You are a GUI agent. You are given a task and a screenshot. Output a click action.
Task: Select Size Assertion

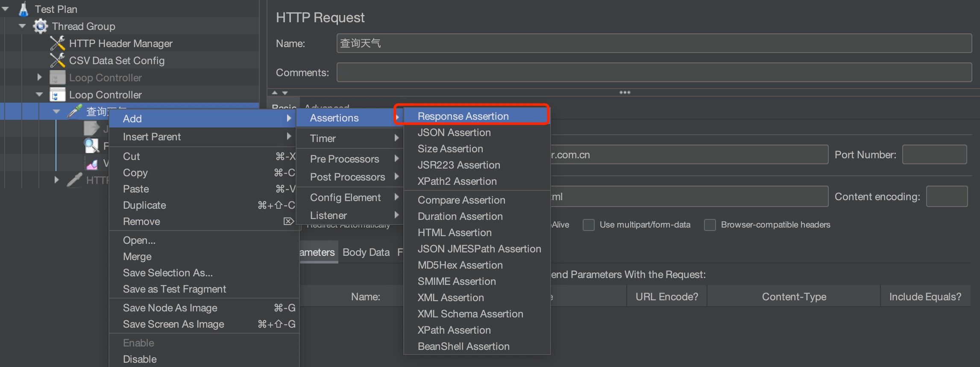tap(477, 148)
